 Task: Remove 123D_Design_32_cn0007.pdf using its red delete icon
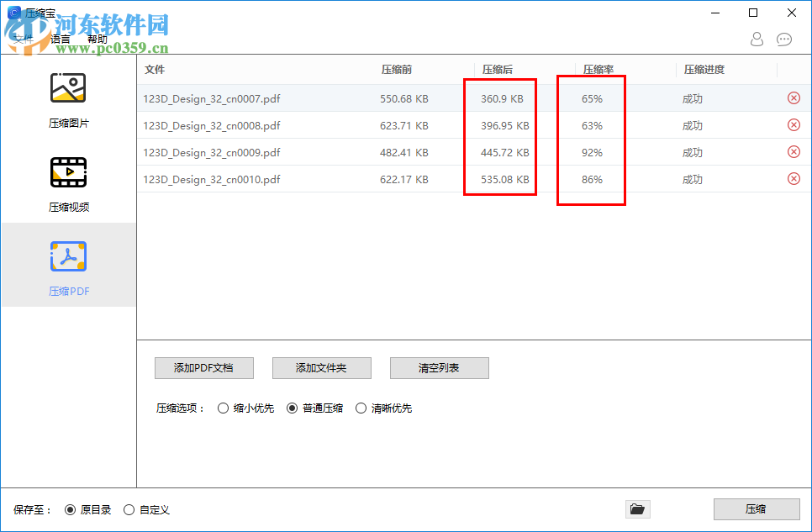tap(793, 98)
